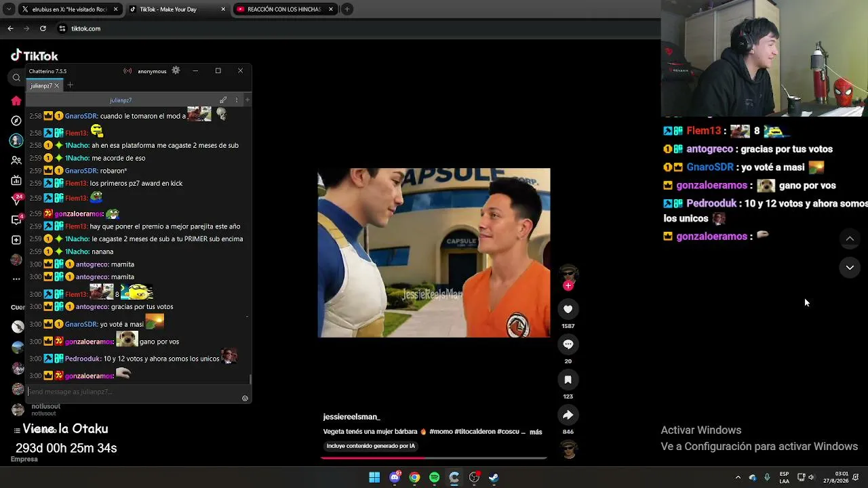The image size is (868, 488).
Task: Close the julianpz7 Chatterino tab
Action: (x=57, y=85)
